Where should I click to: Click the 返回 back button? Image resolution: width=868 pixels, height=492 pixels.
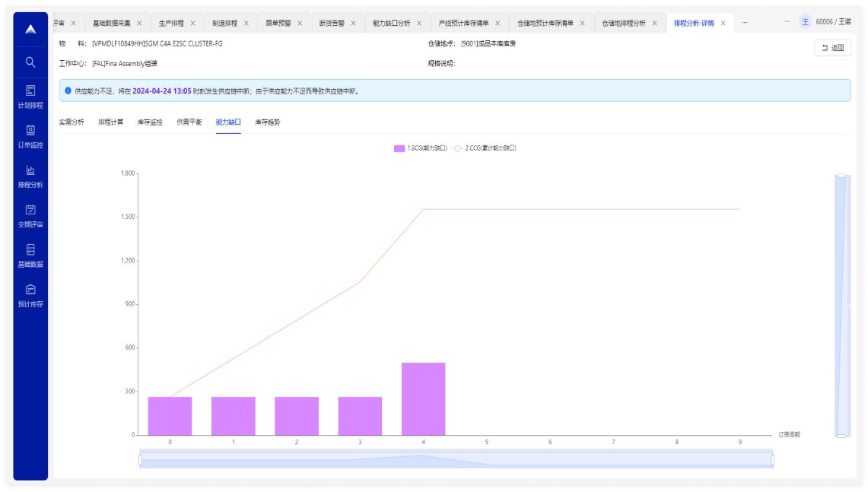[x=832, y=48]
